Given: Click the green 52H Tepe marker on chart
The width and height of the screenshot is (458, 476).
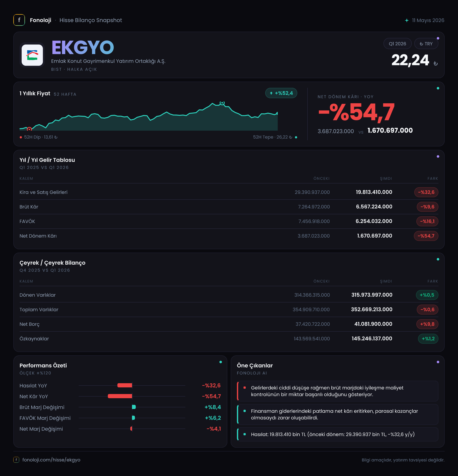Looking at the screenshot, I should pos(222,103).
